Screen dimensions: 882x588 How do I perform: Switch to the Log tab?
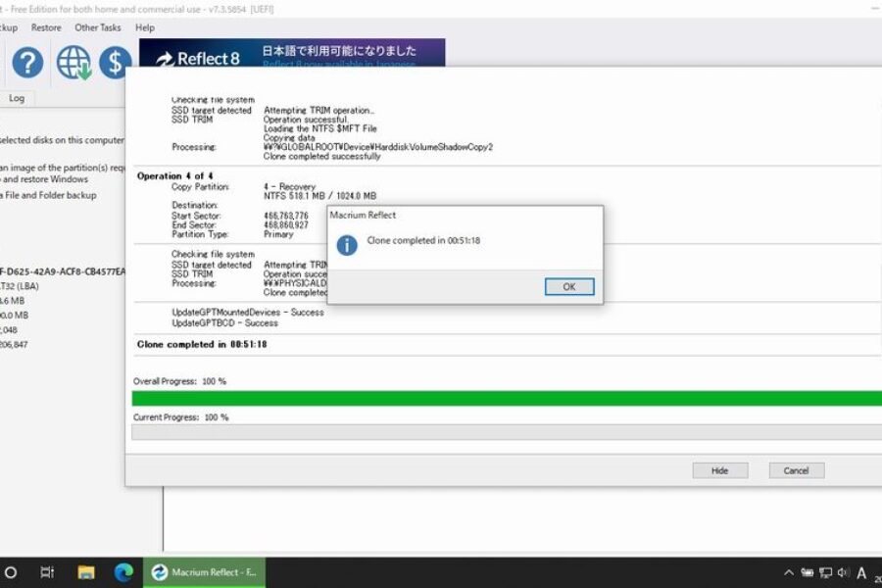(x=17, y=98)
